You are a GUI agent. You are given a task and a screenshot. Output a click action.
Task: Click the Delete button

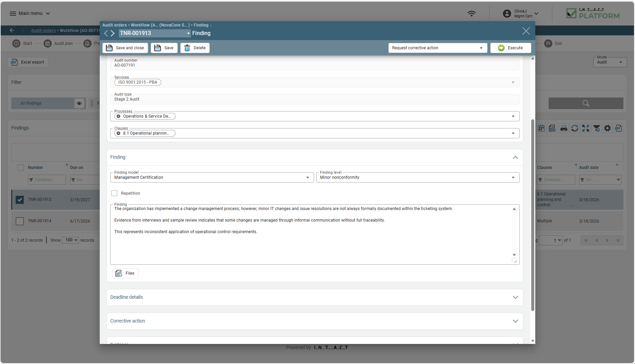point(195,48)
